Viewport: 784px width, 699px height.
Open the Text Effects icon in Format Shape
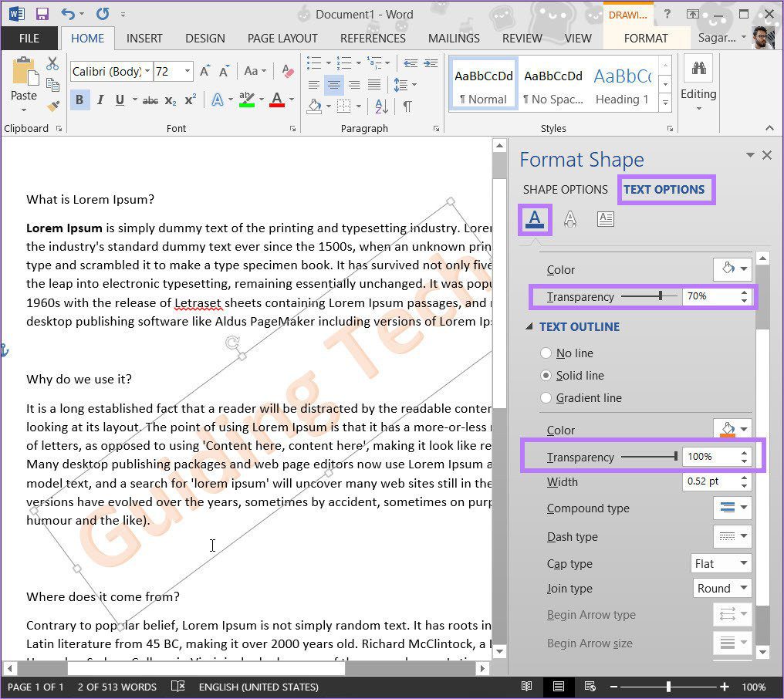coord(570,219)
